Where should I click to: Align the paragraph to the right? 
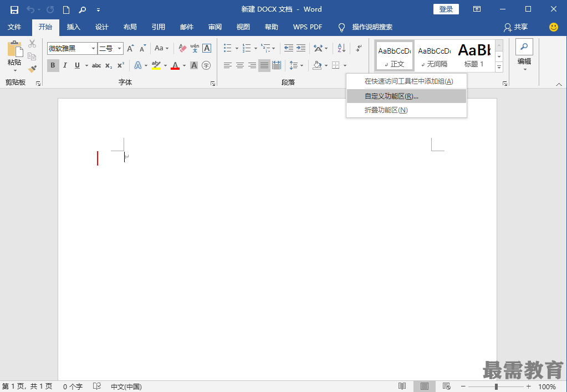[252, 65]
